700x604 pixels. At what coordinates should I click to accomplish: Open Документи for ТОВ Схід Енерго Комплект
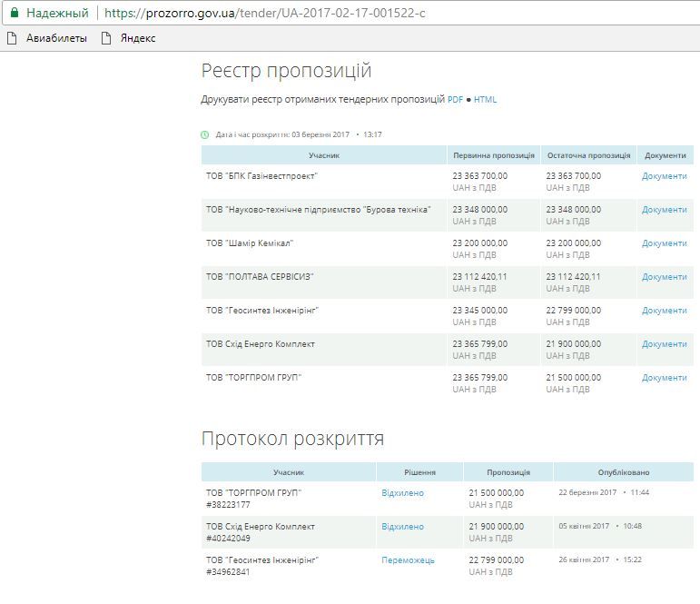[x=665, y=344]
